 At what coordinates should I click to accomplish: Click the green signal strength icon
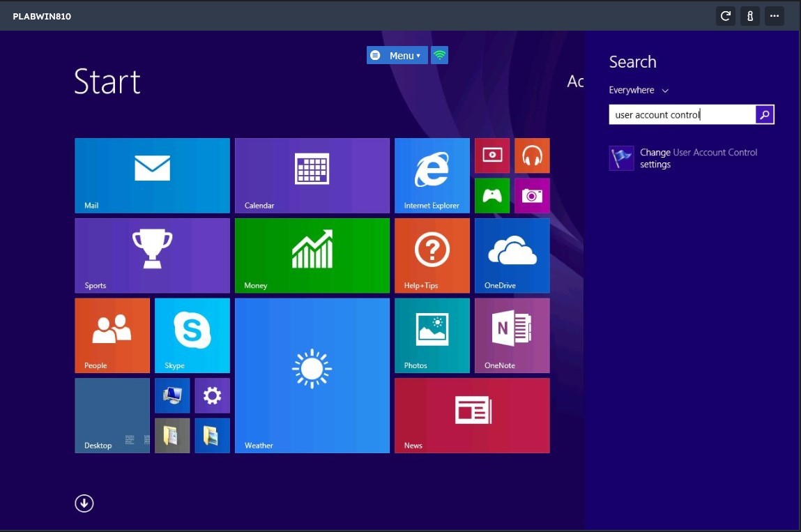click(439, 55)
